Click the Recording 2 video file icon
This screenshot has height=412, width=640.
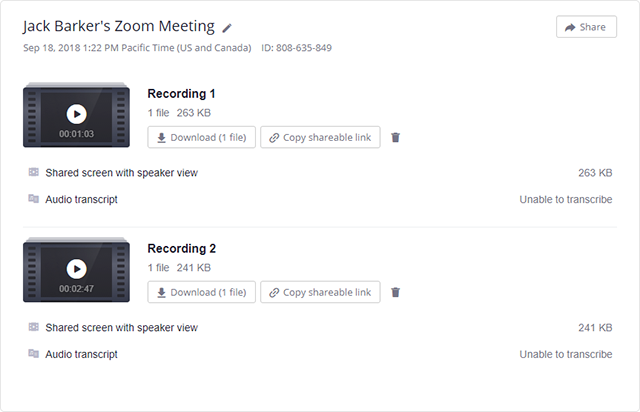tap(33, 327)
